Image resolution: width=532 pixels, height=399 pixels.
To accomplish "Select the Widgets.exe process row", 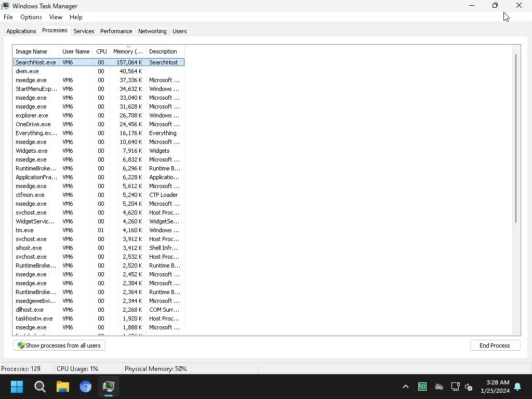I will pyautogui.click(x=99, y=151).
